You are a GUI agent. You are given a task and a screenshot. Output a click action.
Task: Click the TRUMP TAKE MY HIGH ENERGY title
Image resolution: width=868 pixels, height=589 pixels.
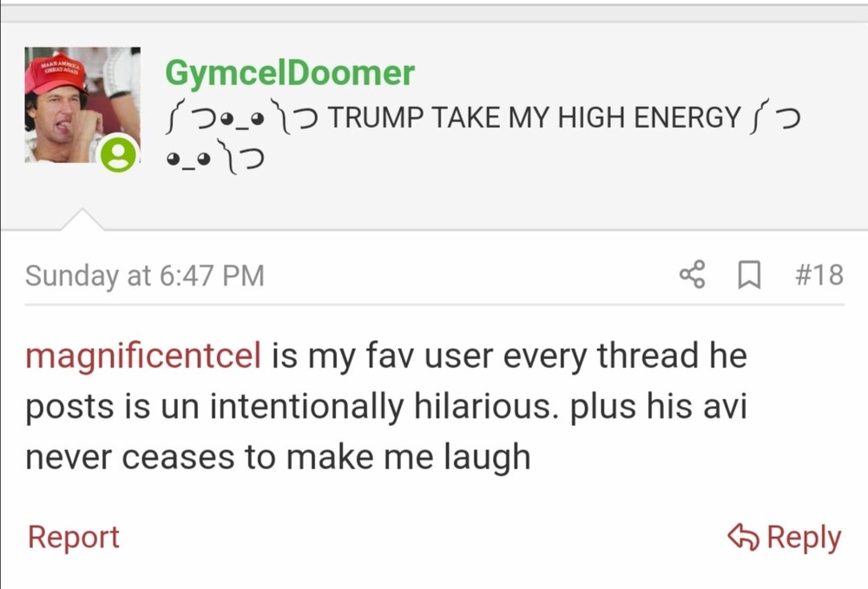pyautogui.click(x=534, y=117)
